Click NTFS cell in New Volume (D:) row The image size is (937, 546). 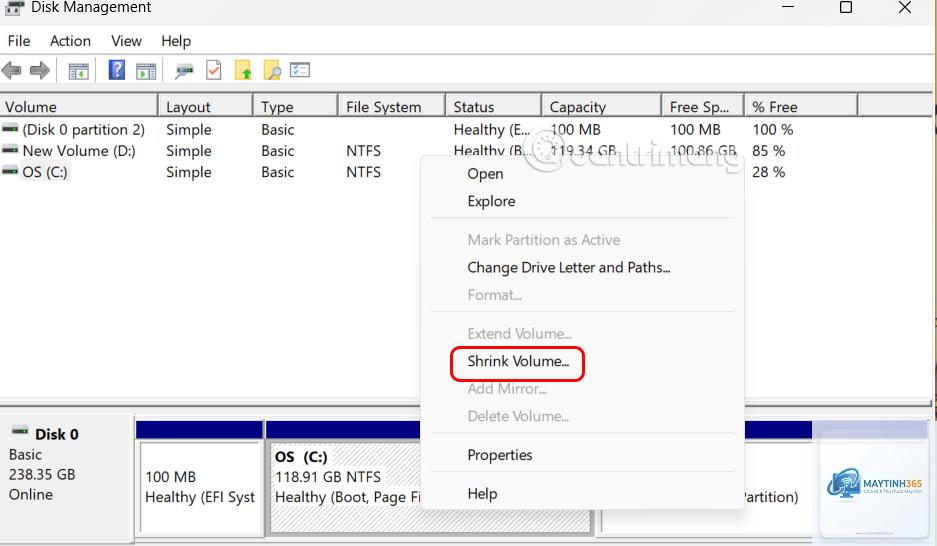coord(363,151)
